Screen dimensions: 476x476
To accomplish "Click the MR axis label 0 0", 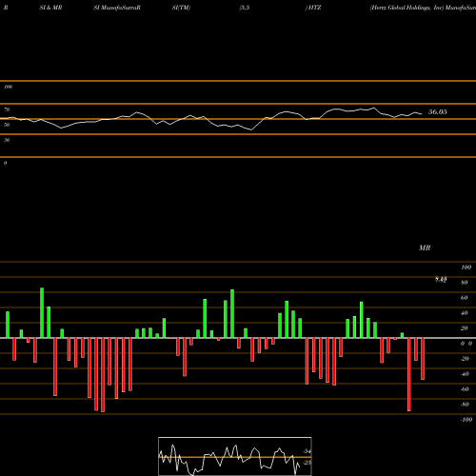I will pos(466,344).
